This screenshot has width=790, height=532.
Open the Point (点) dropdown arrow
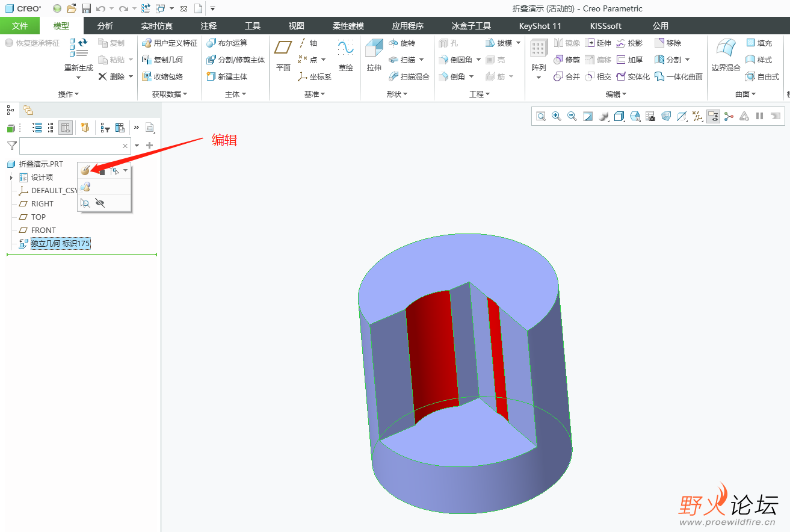click(324, 60)
